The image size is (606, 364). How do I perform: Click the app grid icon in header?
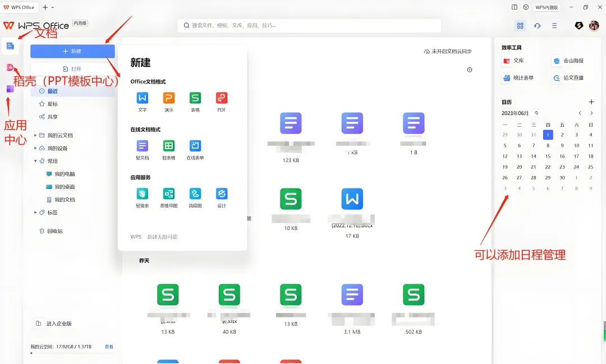tap(520, 25)
